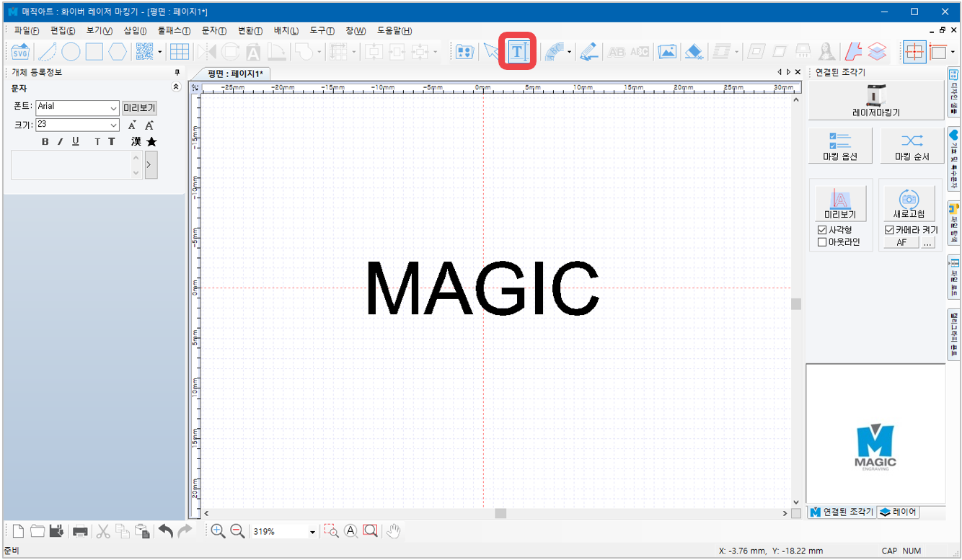Image resolution: width=962 pixels, height=560 pixels.
Task: Click the canvas horizontal scrollbar thumb
Action: (500, 513)
